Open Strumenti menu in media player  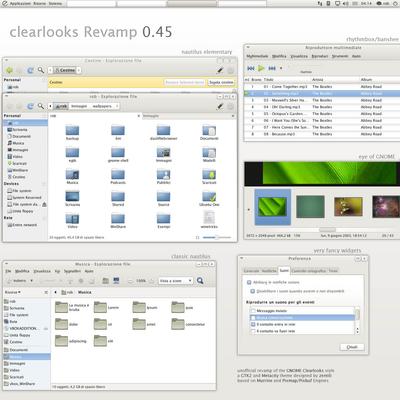tap(340, 56)
